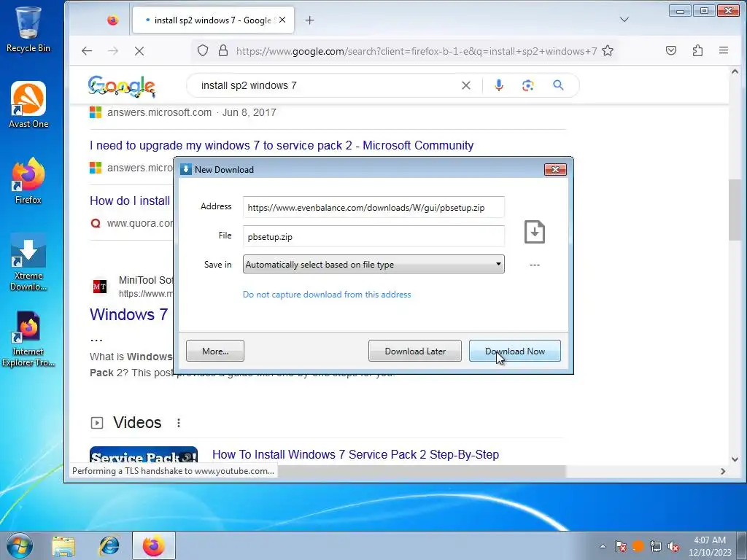Open the network tray icon
The height and width of the screenshot is (560, 747).
(x=656, y=546)
